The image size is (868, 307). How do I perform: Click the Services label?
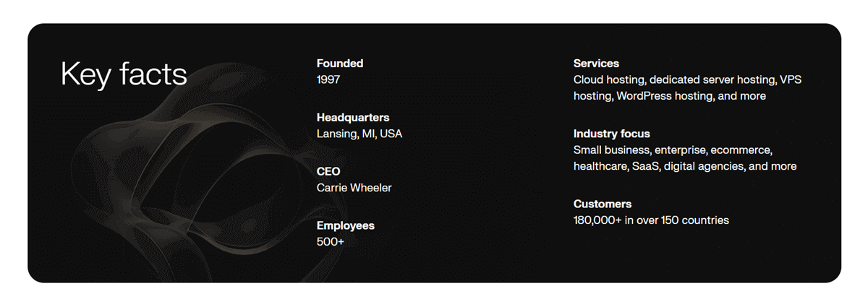596,64
